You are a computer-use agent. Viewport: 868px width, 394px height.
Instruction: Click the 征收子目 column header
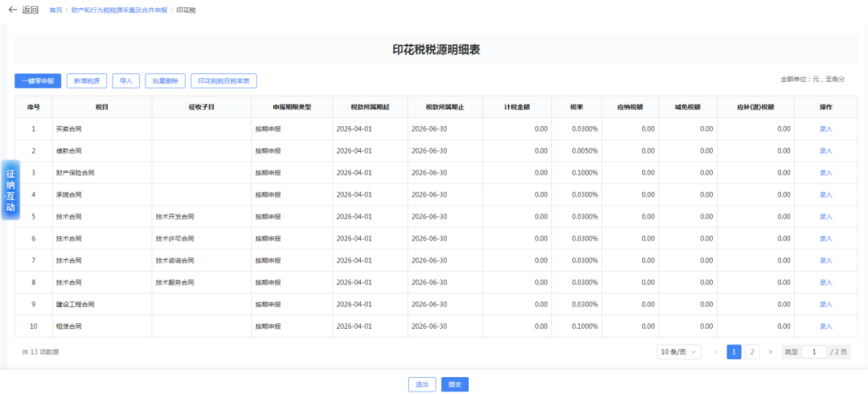202,107
